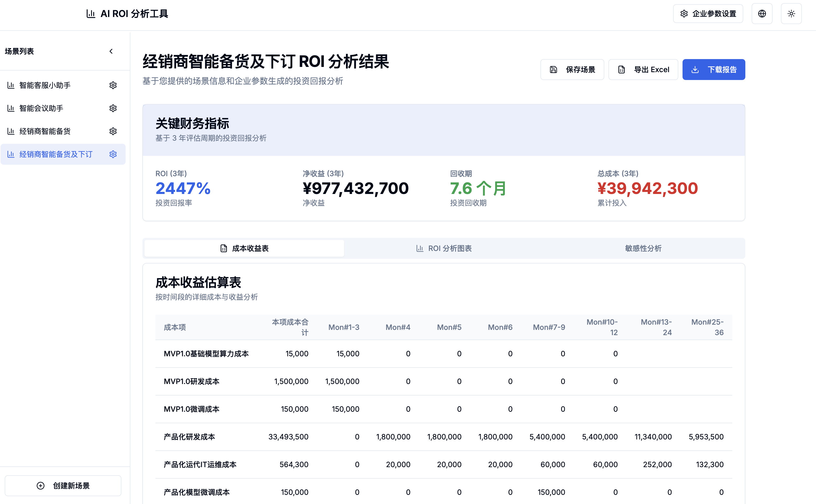Select the 成本收益表 tab
816x504 pixels.
point(244,248)
